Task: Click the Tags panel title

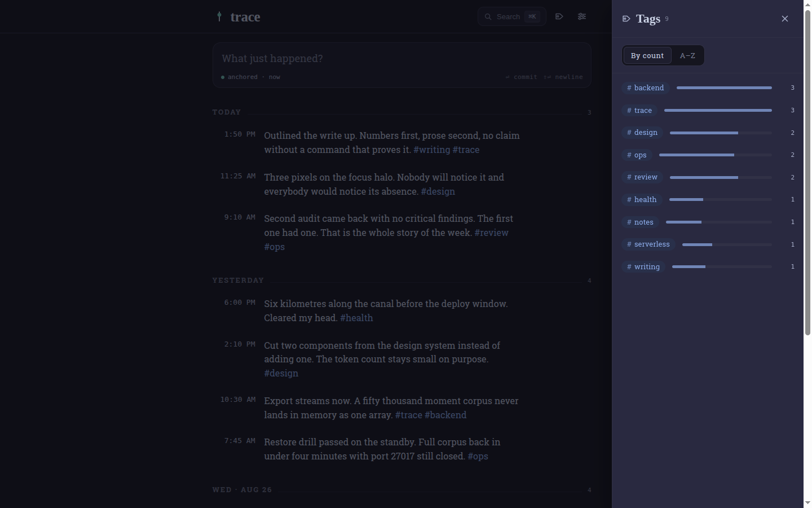Action: tap(648, 19)
